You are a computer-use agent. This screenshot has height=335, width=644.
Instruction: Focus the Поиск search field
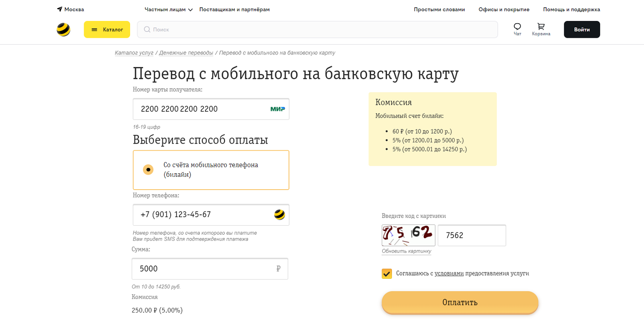pos(317,30)
